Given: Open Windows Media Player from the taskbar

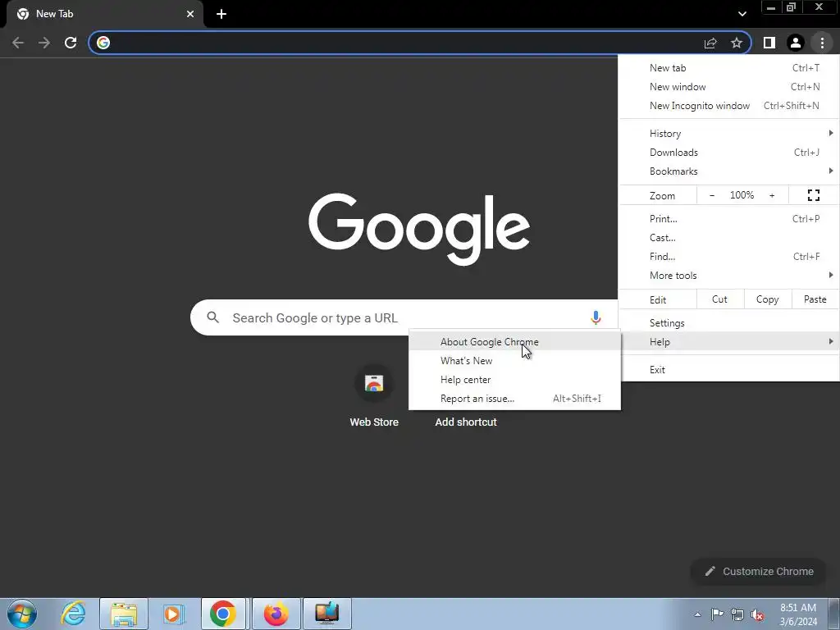Looking at the screenshot, I should (173, 614).
